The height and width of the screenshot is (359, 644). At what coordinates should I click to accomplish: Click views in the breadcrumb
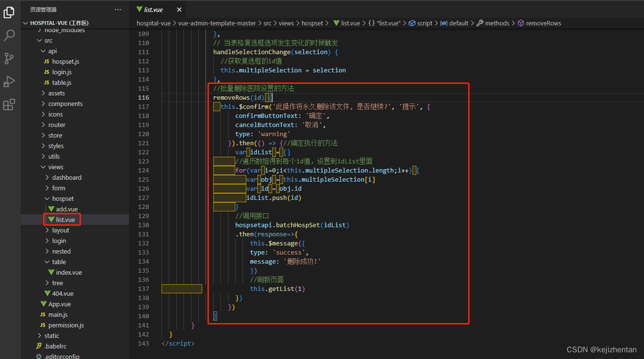(x=286, y=23)
